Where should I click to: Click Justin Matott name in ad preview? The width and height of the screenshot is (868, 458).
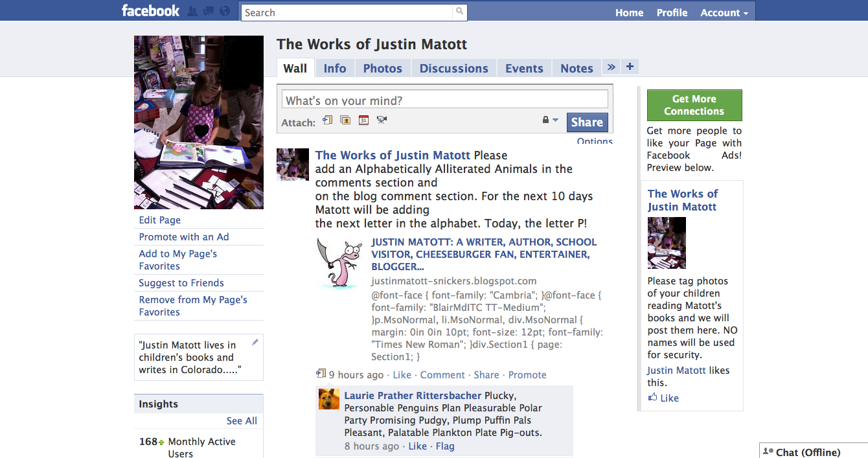677,371
